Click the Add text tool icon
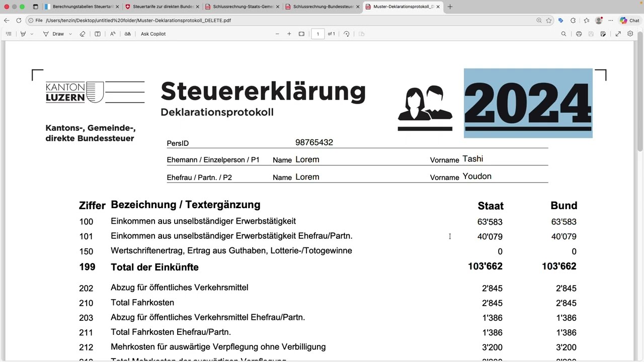Viewport: 644px width, 362px height. [x=98, y=34]
